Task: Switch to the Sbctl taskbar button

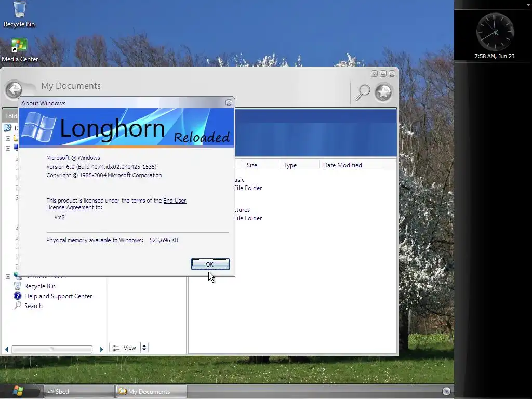Action: pos(79,392)
